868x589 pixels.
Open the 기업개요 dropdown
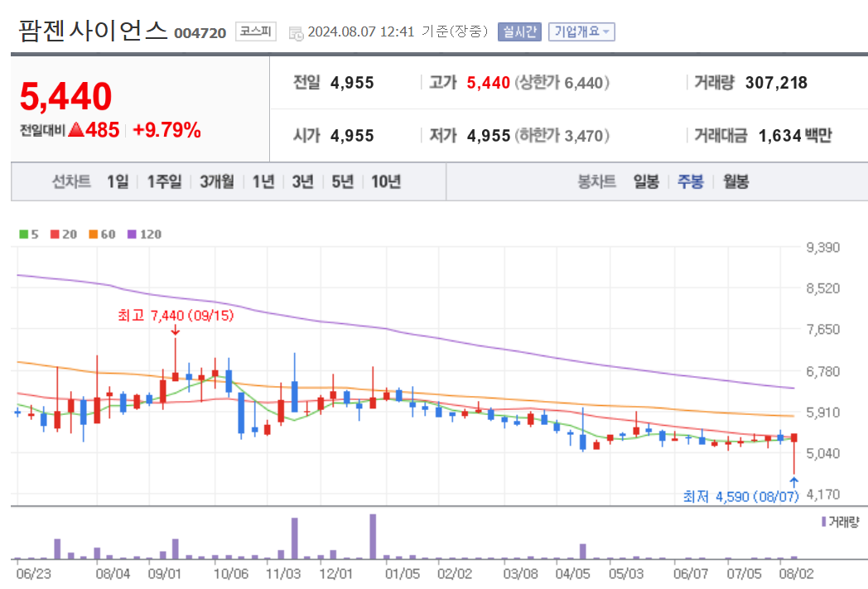pyautogui.click(x=581, y=31)
